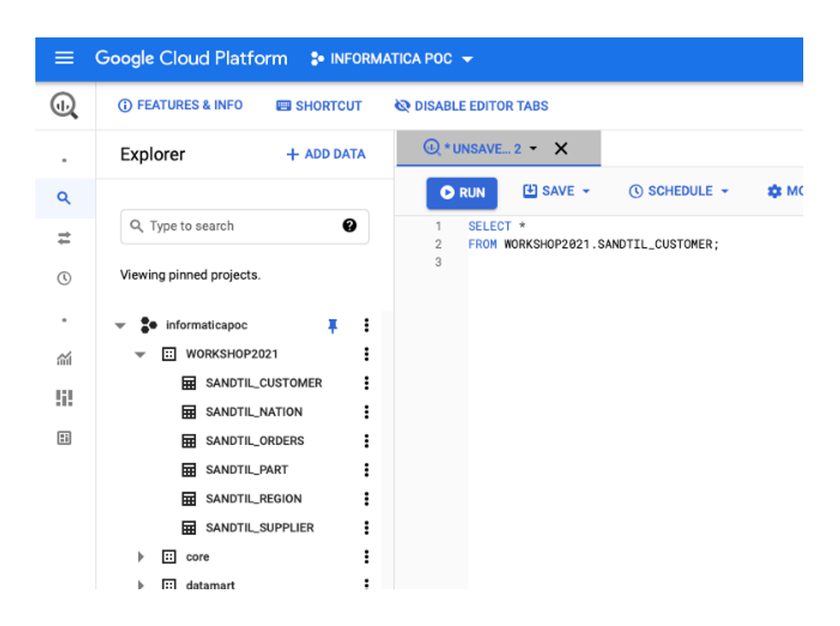Collapse the WORKSHOP2021 dataset
Image resolution: width=840 pixels, height=626 pixels.
[x=141, y=355]
